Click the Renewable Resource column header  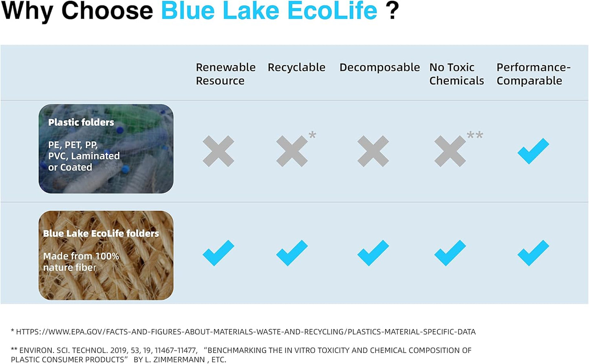(x=225, y=74)
